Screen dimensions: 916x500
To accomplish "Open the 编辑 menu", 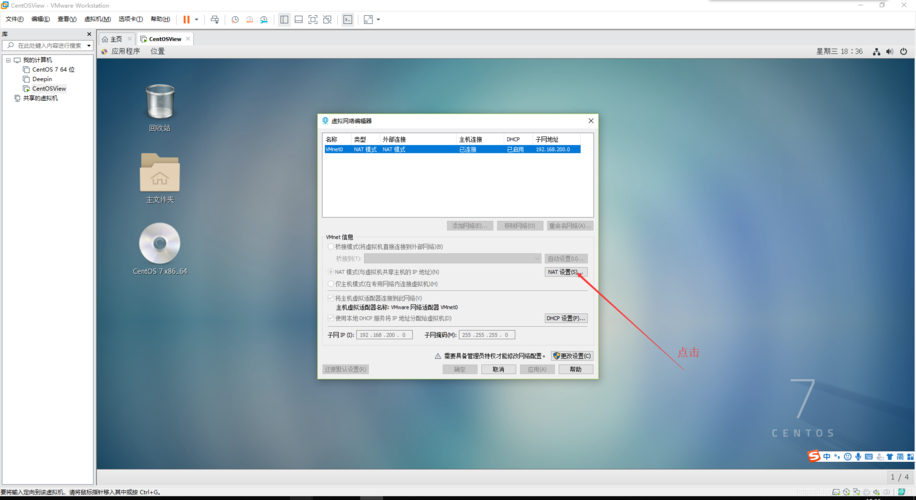I will 40,19.
